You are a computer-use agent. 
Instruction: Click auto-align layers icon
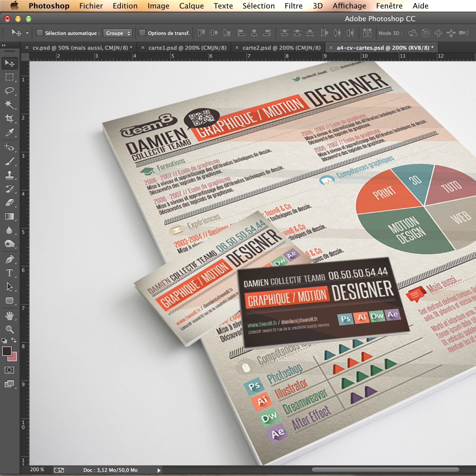click(x=367, y=33)
